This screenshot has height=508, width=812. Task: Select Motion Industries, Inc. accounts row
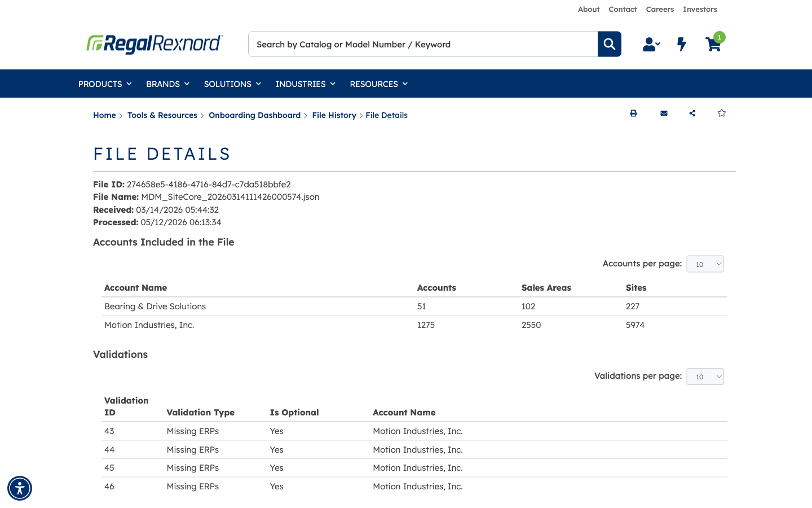(x=414, y=325)
